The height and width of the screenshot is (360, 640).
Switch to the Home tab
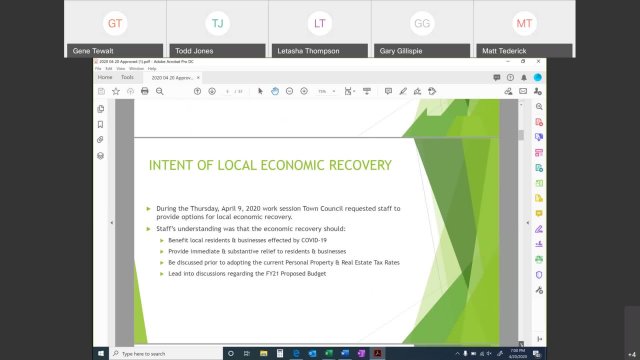tap(105, 77)
